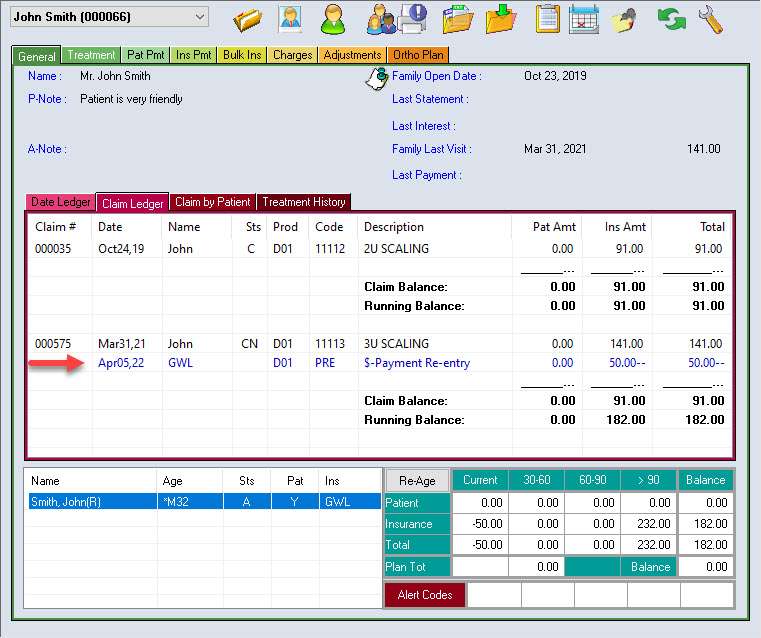Click the Last Interest label

[x=424, y=126]
